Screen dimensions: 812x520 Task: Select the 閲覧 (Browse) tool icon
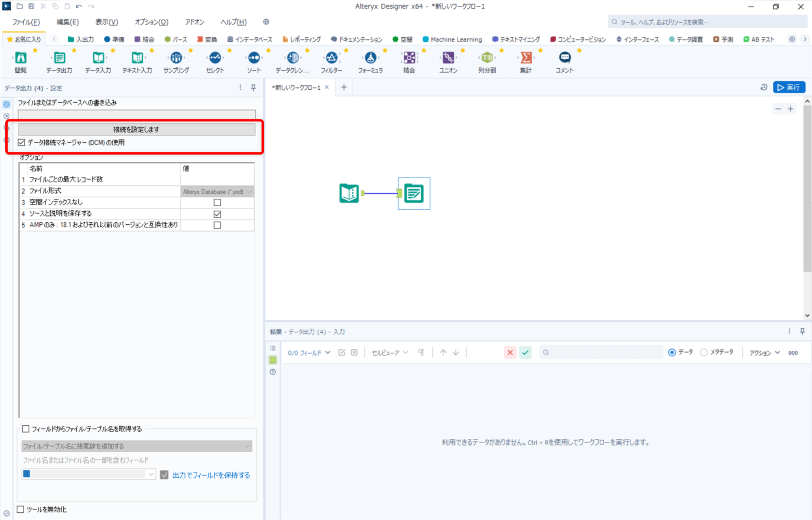[x=21, y=58]
